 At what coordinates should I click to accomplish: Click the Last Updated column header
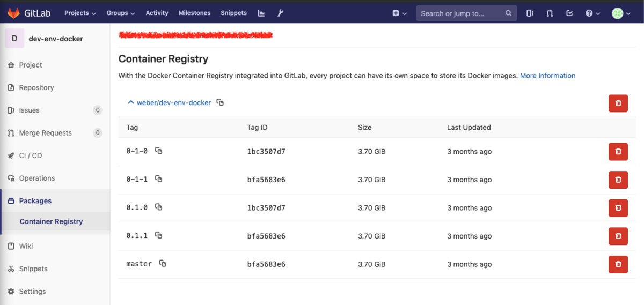click(x=469, y=128)
